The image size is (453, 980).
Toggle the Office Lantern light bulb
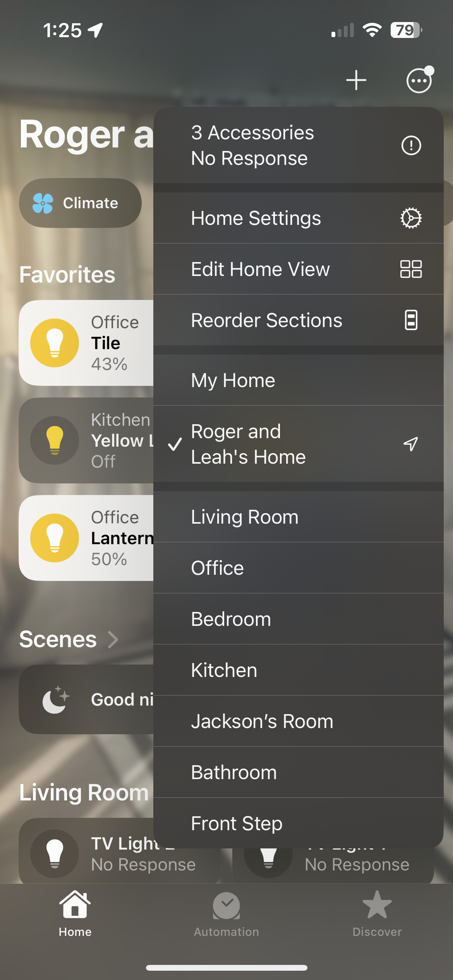(x=55, y=538)
